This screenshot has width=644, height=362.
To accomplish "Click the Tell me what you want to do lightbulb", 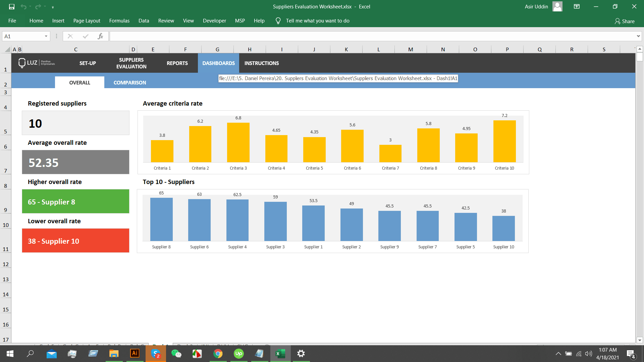I will coord(278,20).
